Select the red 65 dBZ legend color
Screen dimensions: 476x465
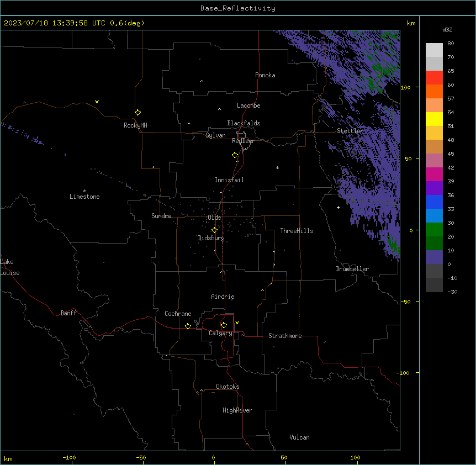pyautogui.click(x=434, y=78)
